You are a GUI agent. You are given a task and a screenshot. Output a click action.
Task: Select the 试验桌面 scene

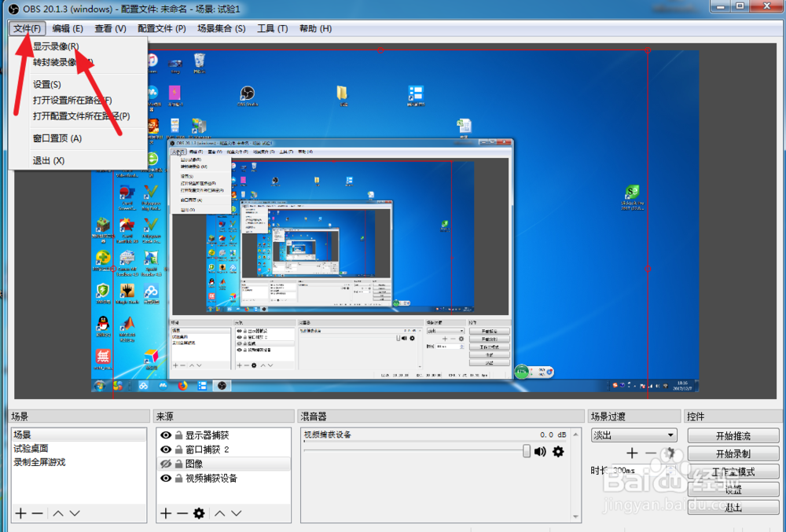pyautogui.click(x=79, y=449)
